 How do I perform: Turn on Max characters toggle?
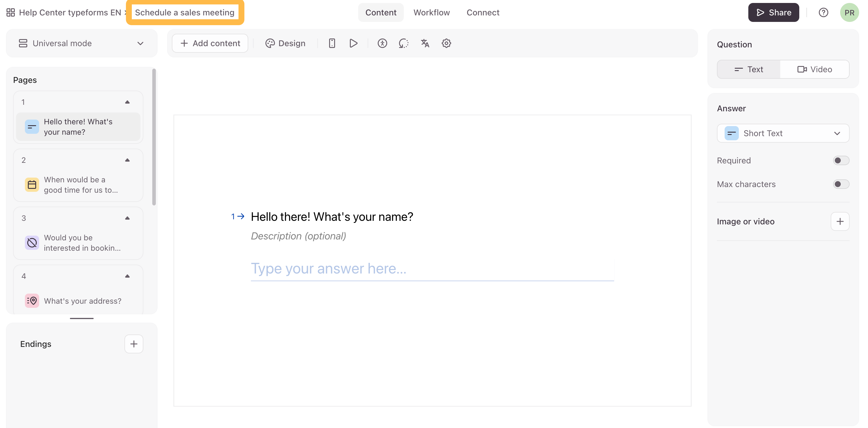pos(841,184)
